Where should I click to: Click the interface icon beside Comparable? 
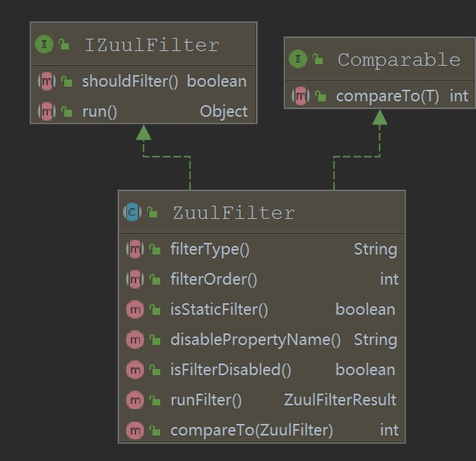[297, 60]
